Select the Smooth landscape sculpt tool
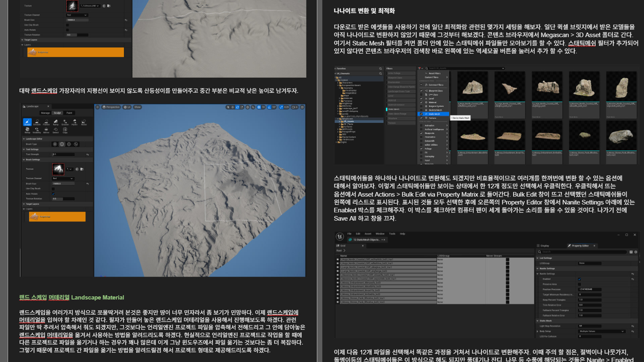 (x=37, y=122)
